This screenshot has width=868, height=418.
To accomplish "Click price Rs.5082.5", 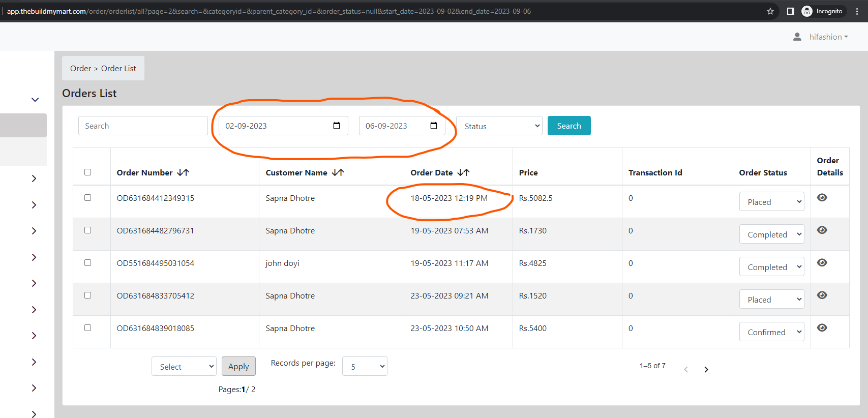I will coord(535,198).
